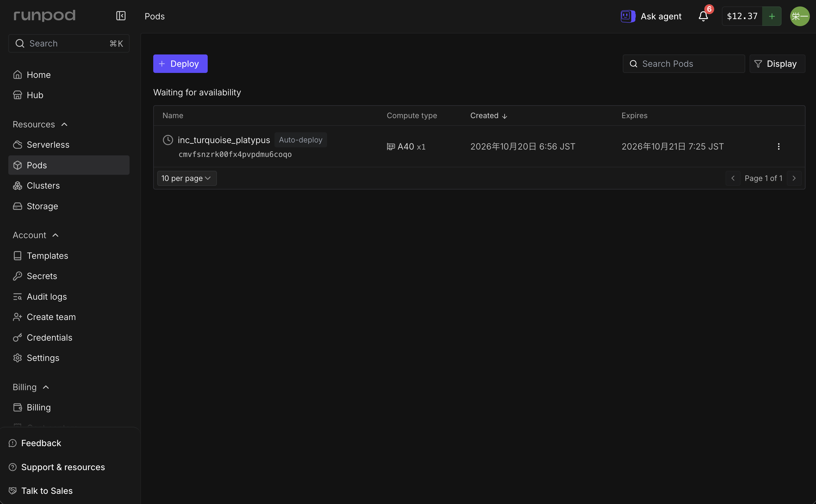Click the $12.37 balance
Viewport: 816px width, 504px height.
[x=742, y=16]
